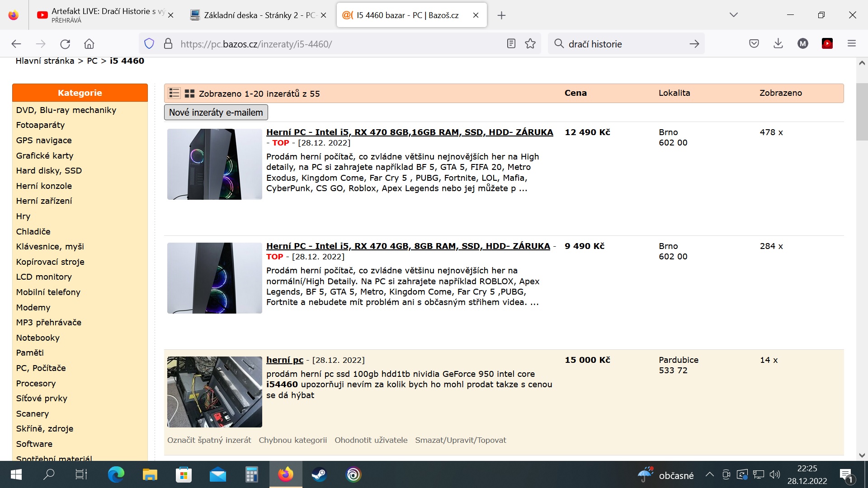Save page to Pocket

754,44
